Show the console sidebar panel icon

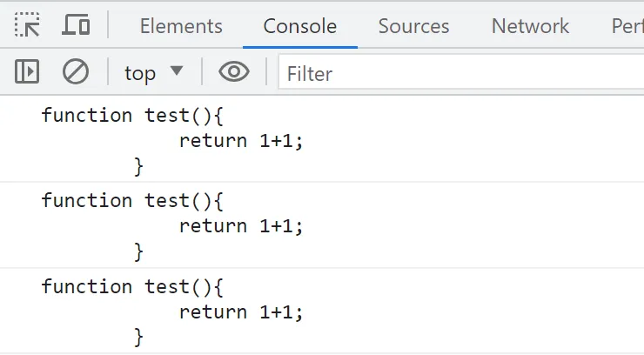pyautogui.click(x=27, y=72)
